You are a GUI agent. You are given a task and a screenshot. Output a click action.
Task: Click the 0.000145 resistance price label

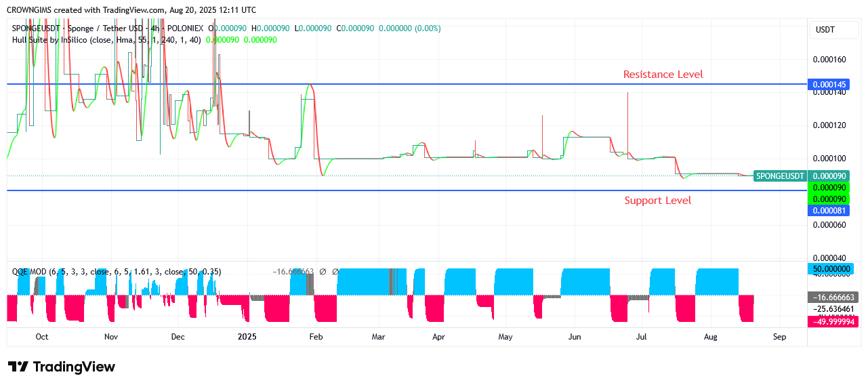829,85
